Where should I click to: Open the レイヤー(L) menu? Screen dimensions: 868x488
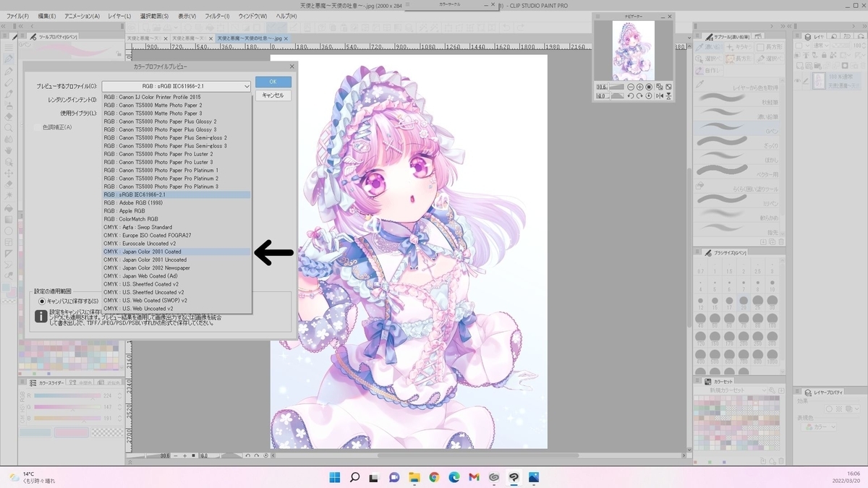click(118, 16)
